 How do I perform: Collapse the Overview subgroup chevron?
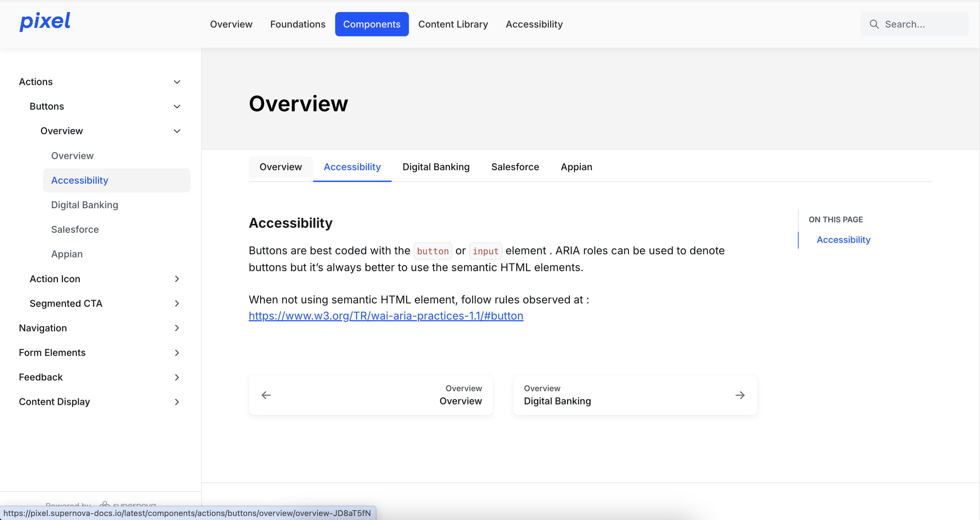[177, 131]
